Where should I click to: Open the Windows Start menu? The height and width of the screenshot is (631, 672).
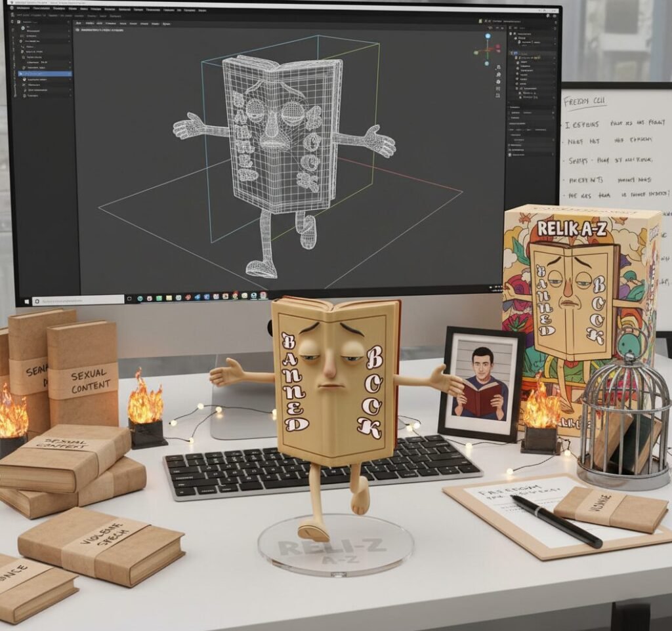[28, 301]
